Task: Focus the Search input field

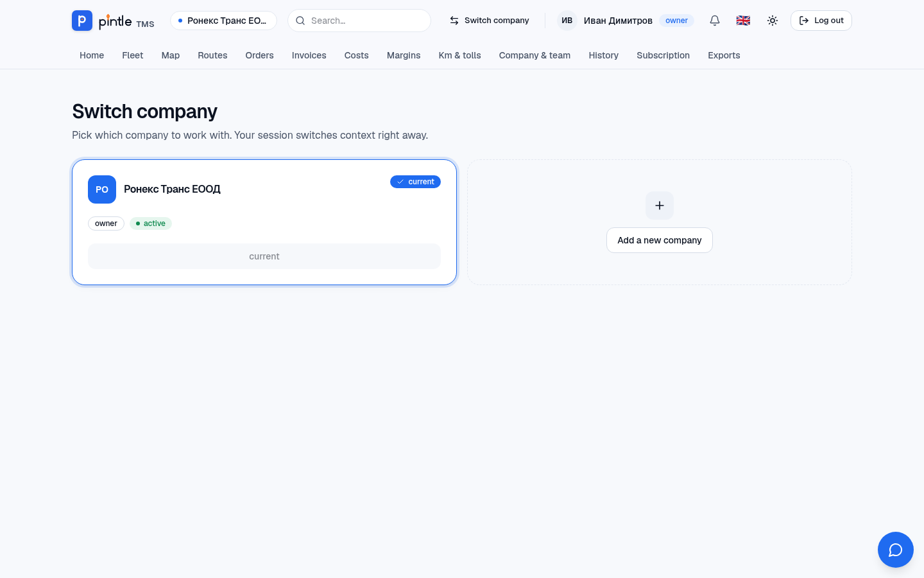Action: pos(359,21)
